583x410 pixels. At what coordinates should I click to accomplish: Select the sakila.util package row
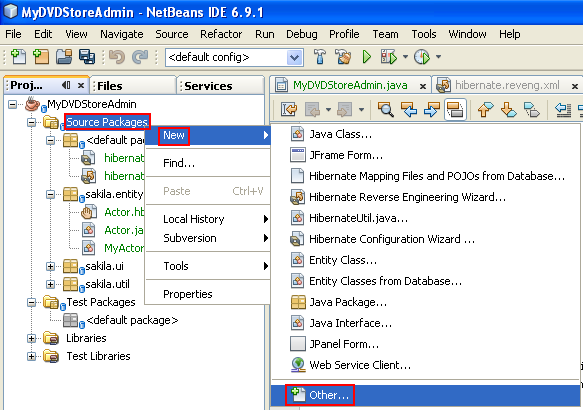[107, 284]
